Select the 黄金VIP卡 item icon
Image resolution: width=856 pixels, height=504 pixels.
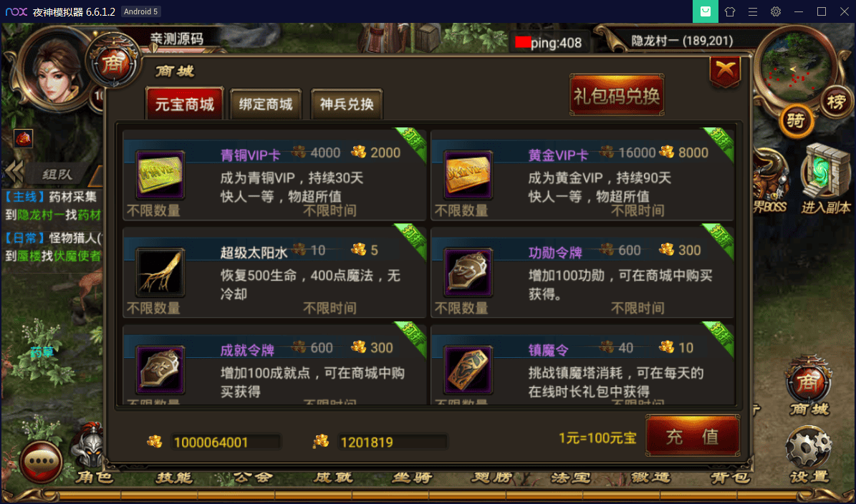[x=467, y=175]
